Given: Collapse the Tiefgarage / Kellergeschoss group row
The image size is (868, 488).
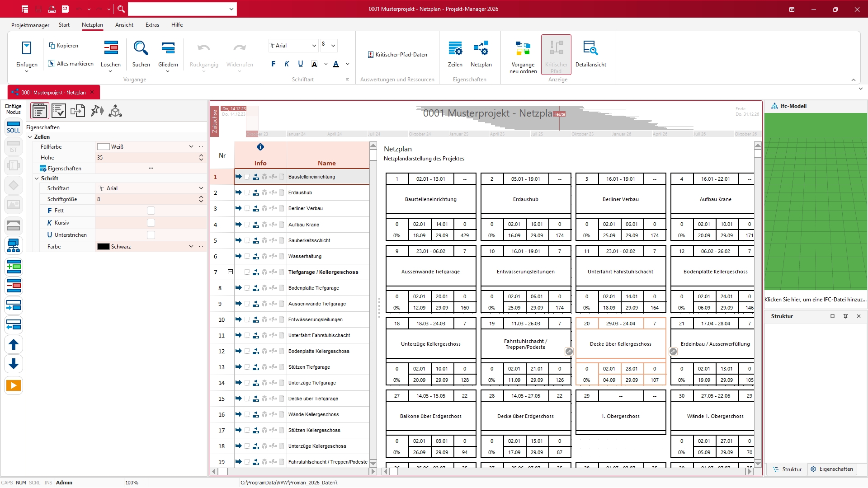Looking at the screenshot, I should 230,272.
